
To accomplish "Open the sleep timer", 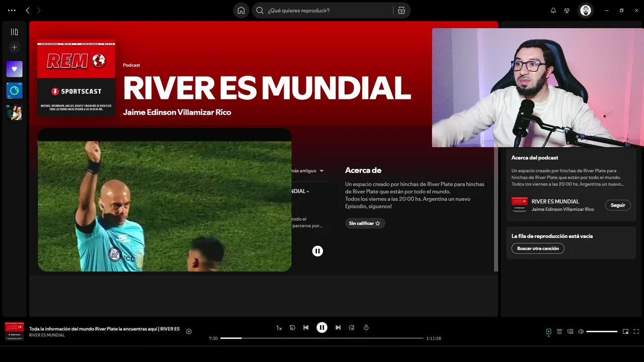I will (366, 328).
